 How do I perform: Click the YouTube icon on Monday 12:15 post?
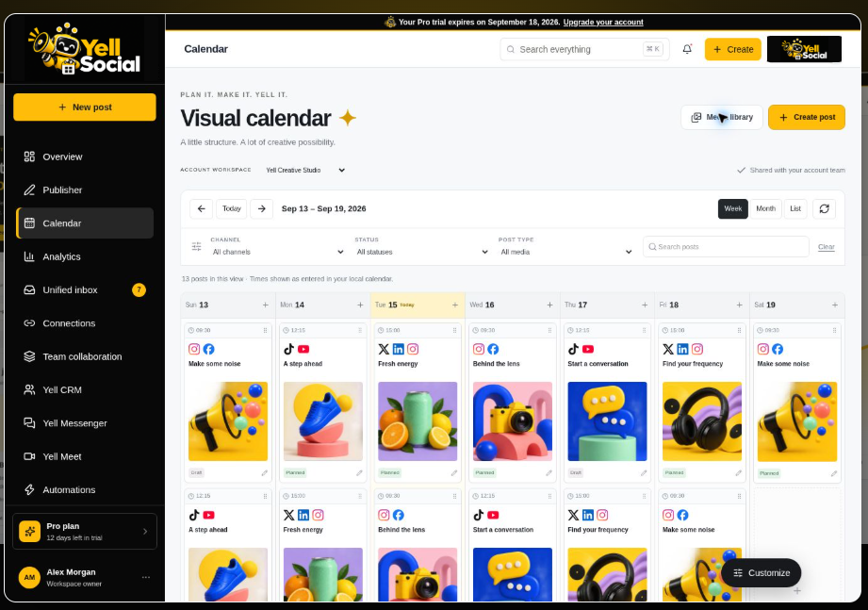pyautogui.click(x=303, y=349)
